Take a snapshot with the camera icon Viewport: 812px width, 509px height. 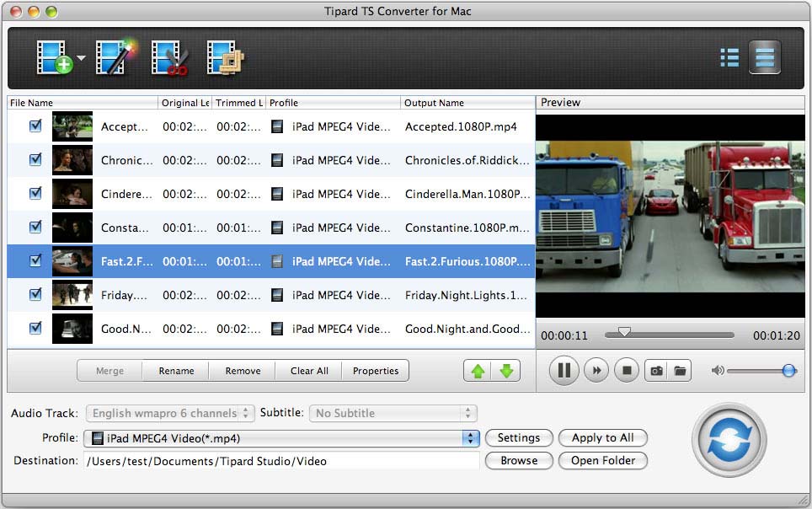[x=656, y=372]
